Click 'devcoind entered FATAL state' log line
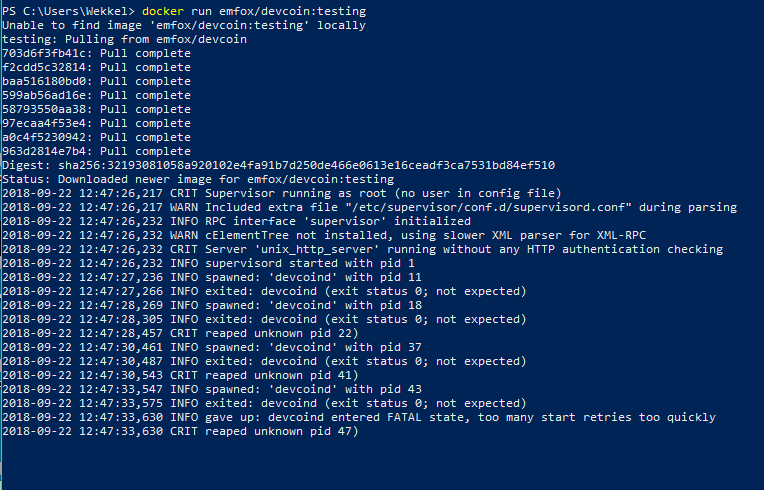764x490 pixels. pos(359,417)
